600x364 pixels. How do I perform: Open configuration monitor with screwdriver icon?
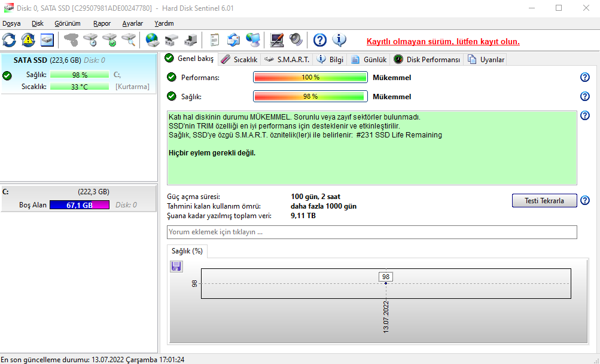click(x=276, y=40)
